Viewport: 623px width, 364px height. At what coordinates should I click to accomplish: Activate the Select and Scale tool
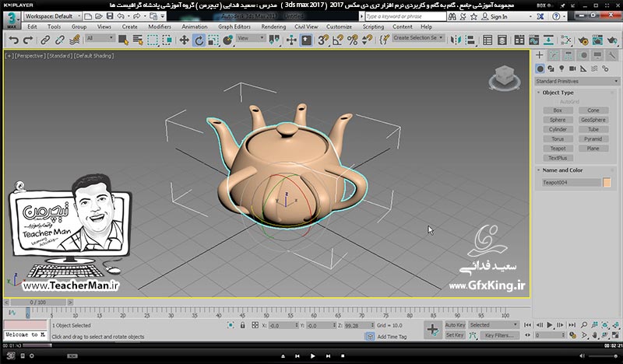click(x=213, y=40)
